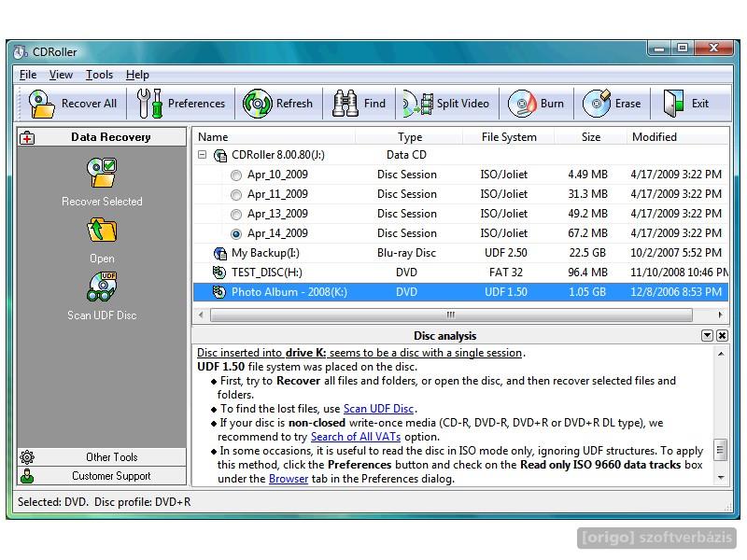
Task: Click the Refresh toolbar icon
Action: 258,104
